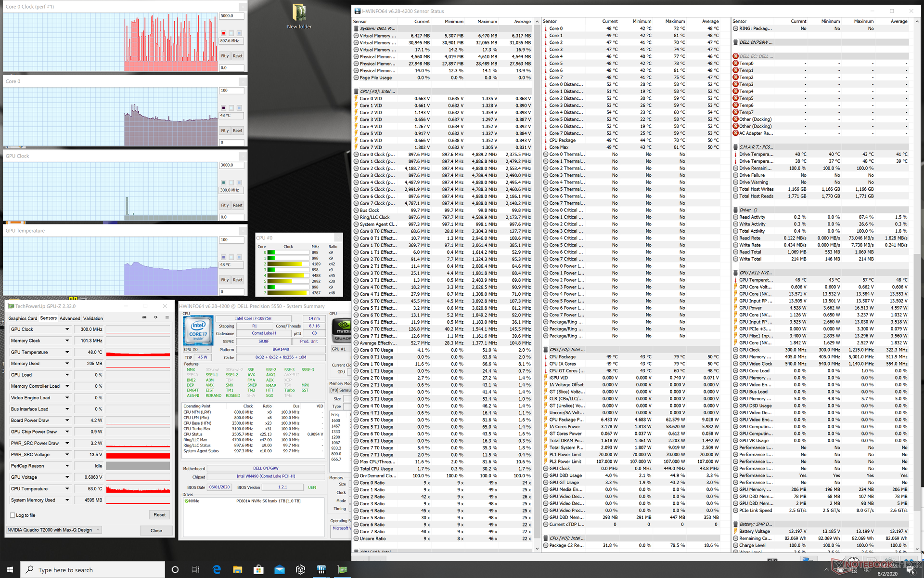Click GPU-Z screenshot camera icon
The image size is (924, 578).
pyautogui.click(x=144, y=317)
